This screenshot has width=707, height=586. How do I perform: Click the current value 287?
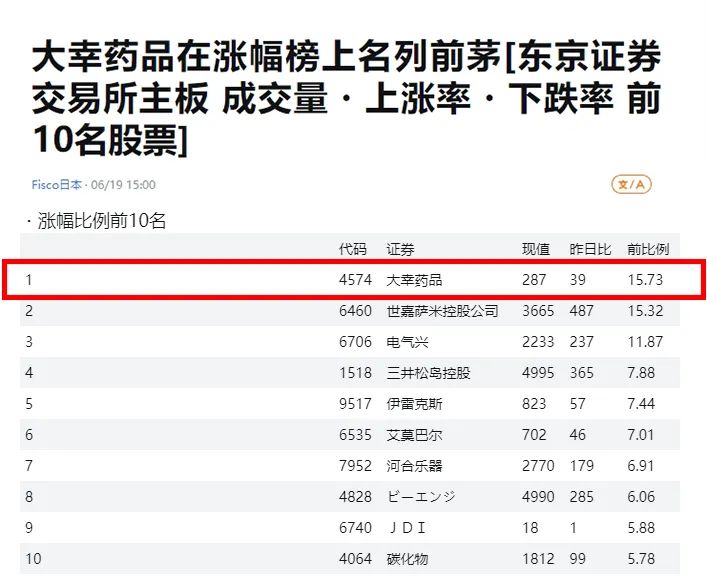[x=534, y=280]
